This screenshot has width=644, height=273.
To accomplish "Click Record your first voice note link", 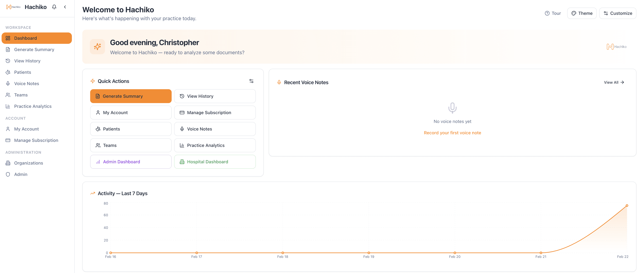I will pos(452,133).
